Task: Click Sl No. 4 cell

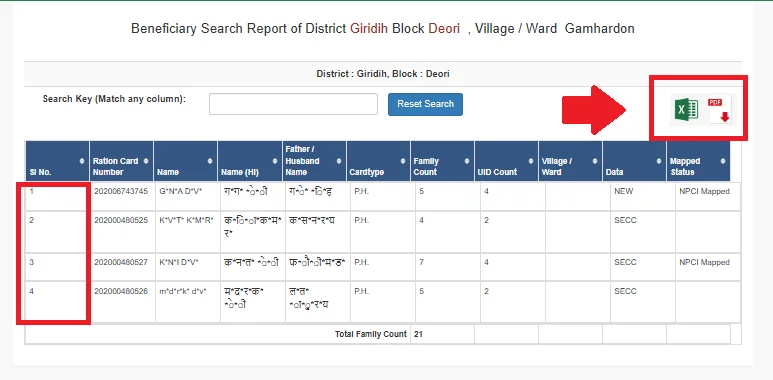Action: pos(58,302)
